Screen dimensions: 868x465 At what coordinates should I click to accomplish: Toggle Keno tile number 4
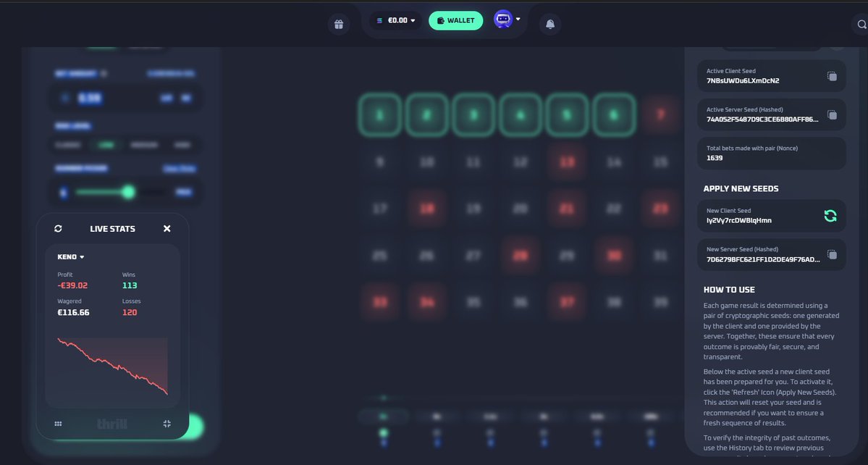(521, 115)
